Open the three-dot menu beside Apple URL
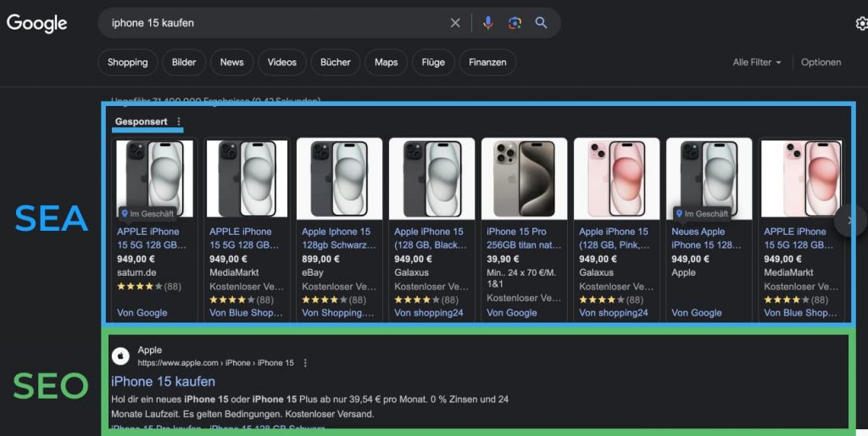Screen dimensions: 868x436 pos(305,363)
